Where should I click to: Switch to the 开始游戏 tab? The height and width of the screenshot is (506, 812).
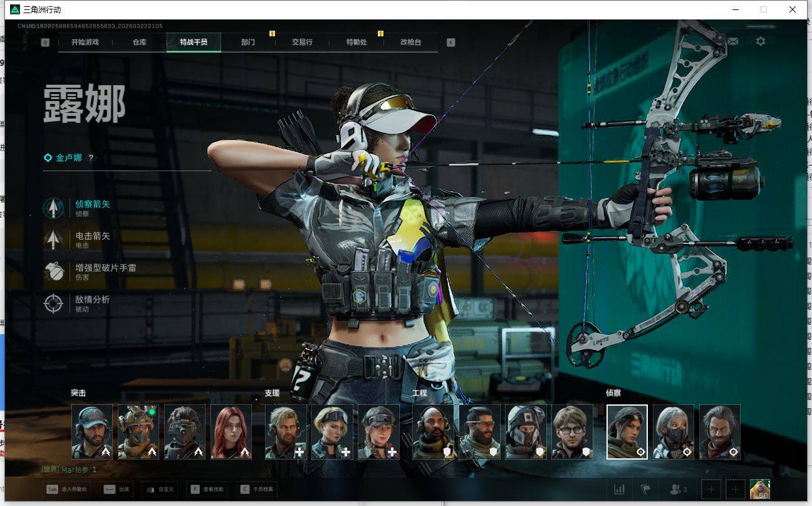point(85,43)
